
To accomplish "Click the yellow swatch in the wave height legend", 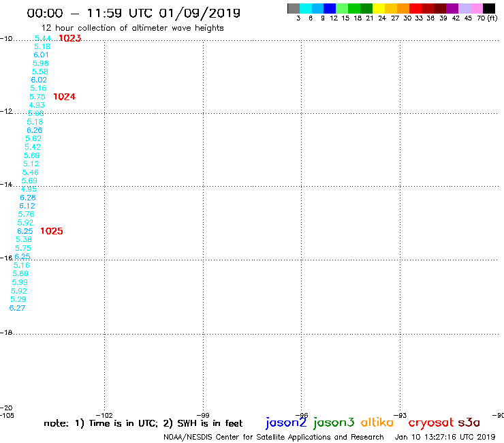I will 379,8.
